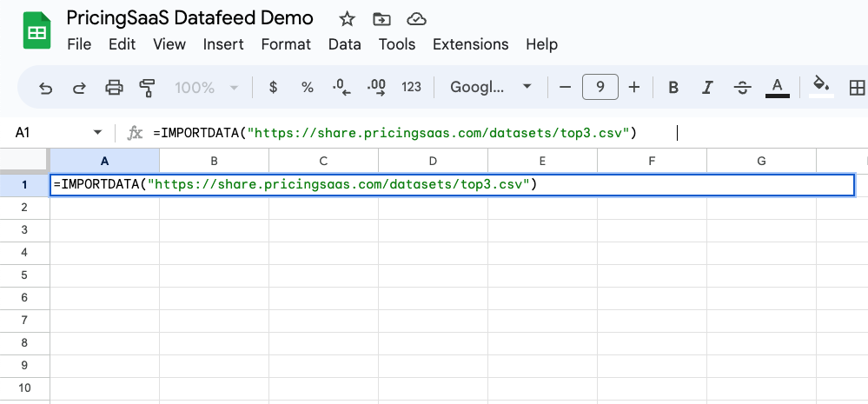Click the font size field showing 9
868x404 pixels.
[x=600, y=87]
